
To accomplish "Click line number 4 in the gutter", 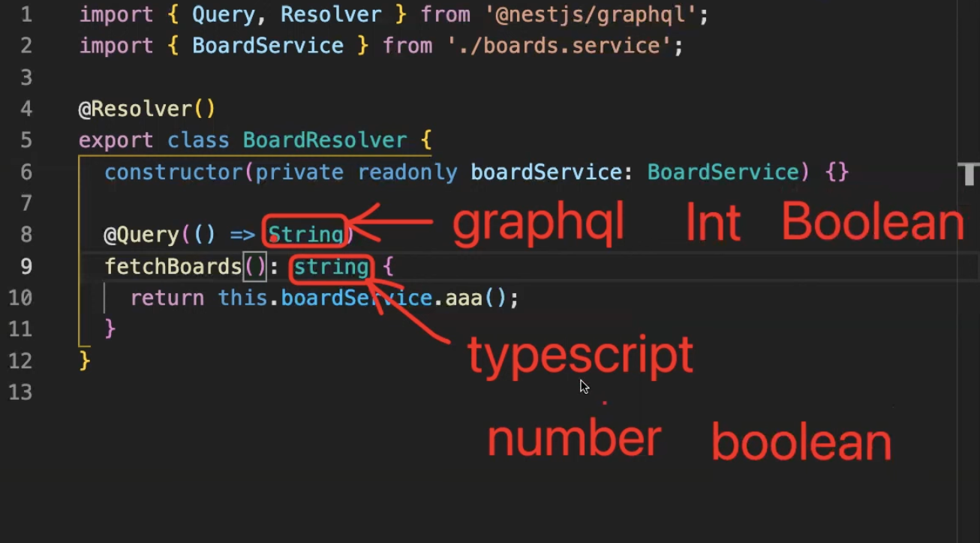I will [26, 109].
